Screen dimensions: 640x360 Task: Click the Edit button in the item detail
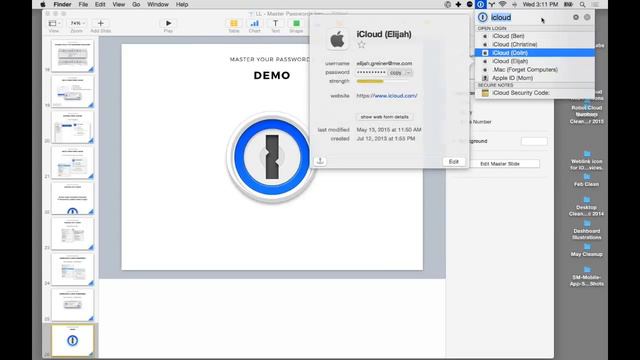[x=453, y=162]
